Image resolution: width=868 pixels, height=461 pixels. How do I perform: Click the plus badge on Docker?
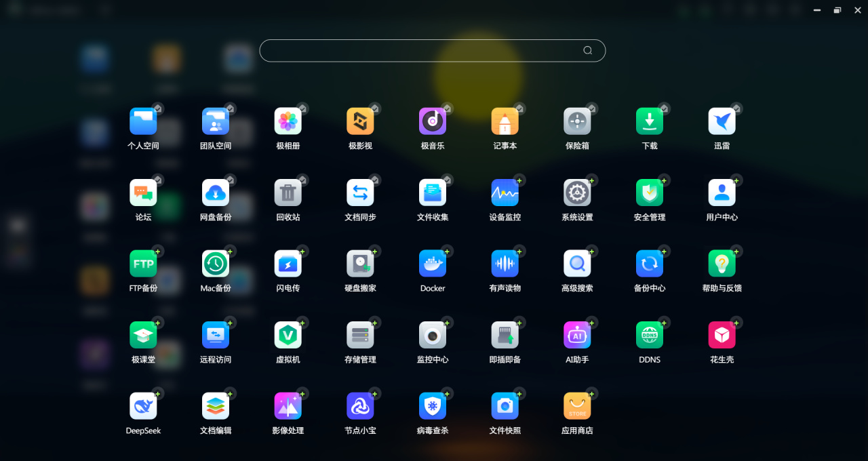447,251
